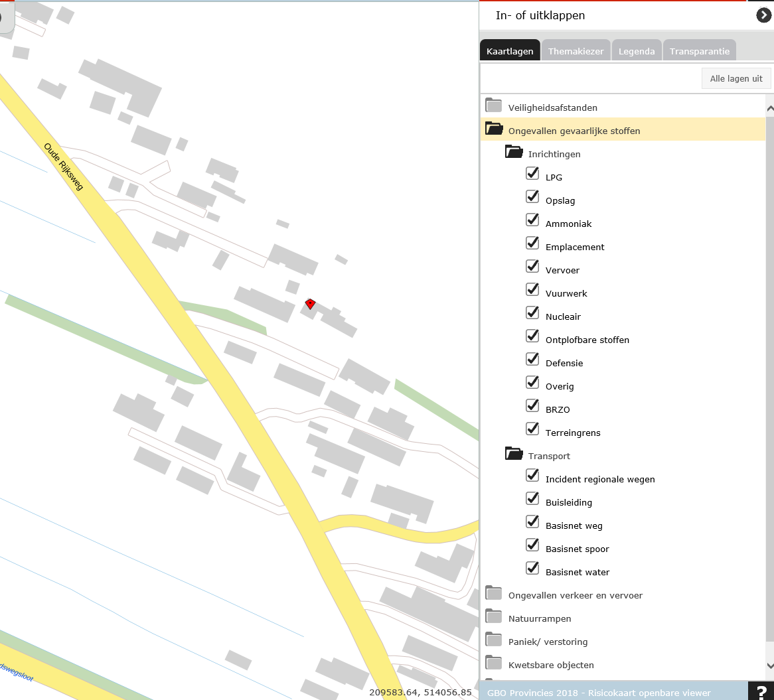
Task: Click the Veiligheidsafstanden folder icon
Action: coord(493,105)
